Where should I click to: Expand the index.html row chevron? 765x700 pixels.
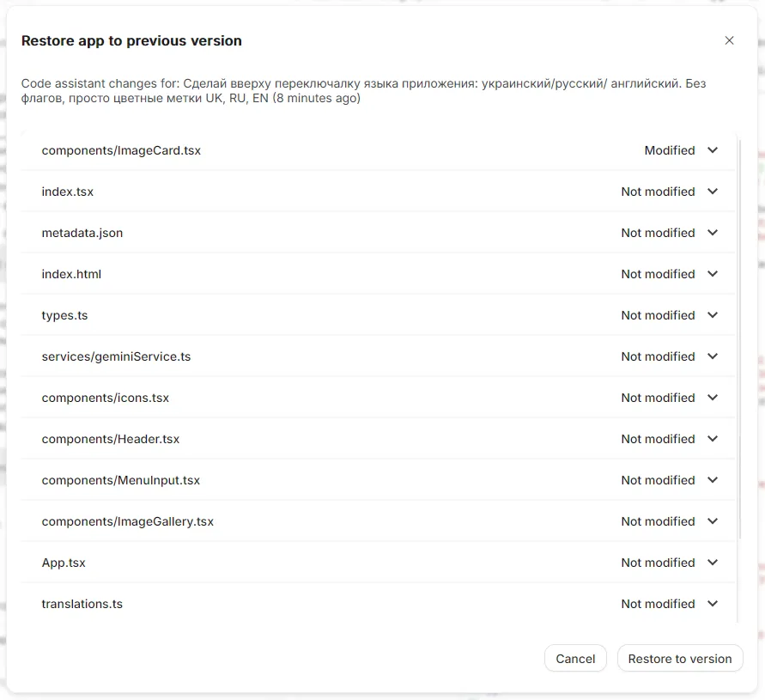tap(713, 274)
